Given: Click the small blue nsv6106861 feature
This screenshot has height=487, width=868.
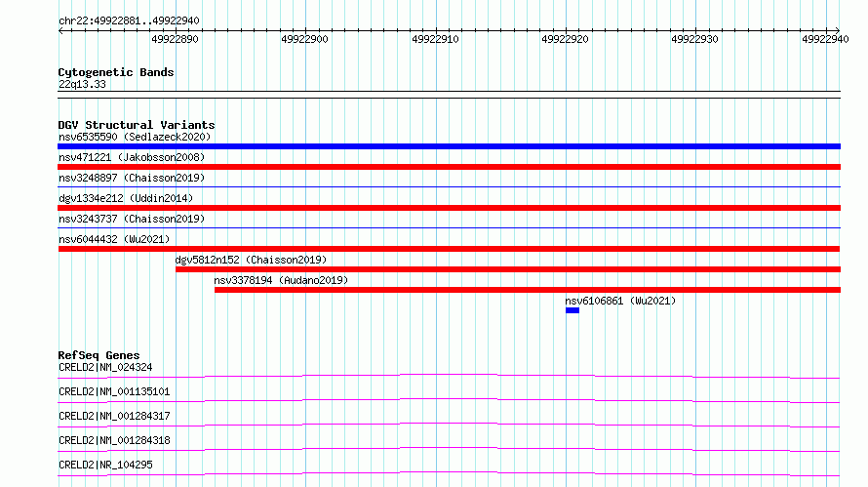Looking at the screenshot, I should [572, 310].
